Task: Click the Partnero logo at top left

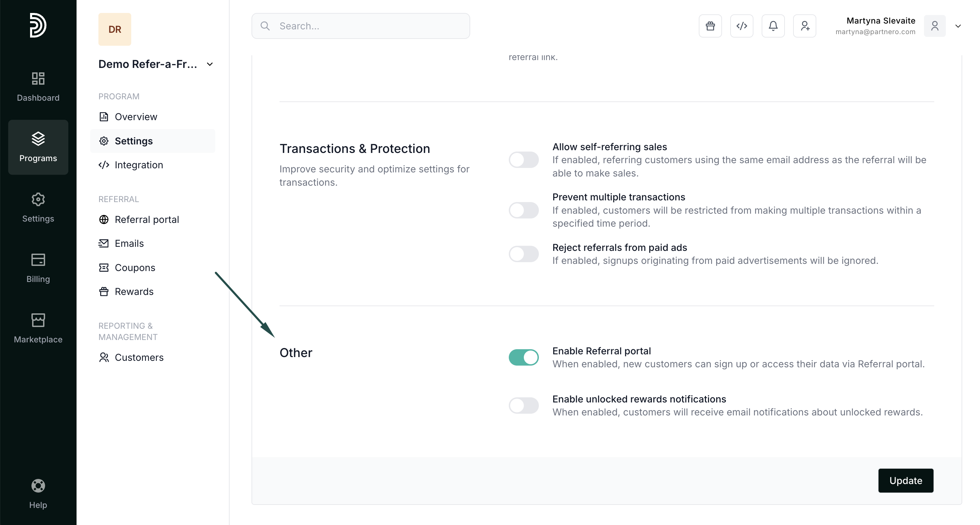Action: tap(38, 26)
